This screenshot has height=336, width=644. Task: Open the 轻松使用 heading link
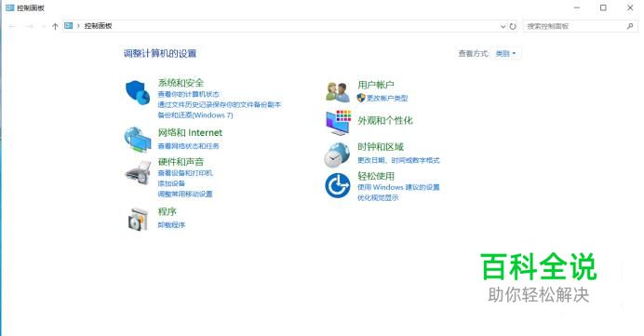376,176
